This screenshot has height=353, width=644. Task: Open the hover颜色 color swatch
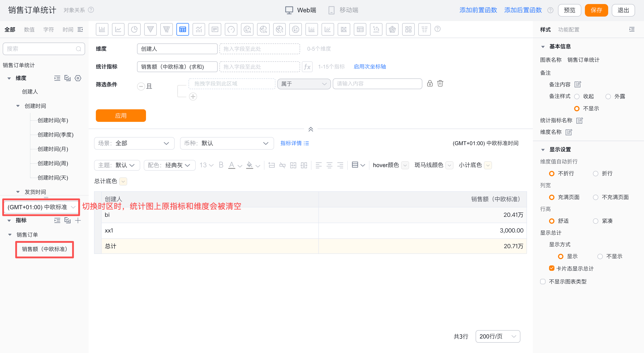[x=405, y=165]
